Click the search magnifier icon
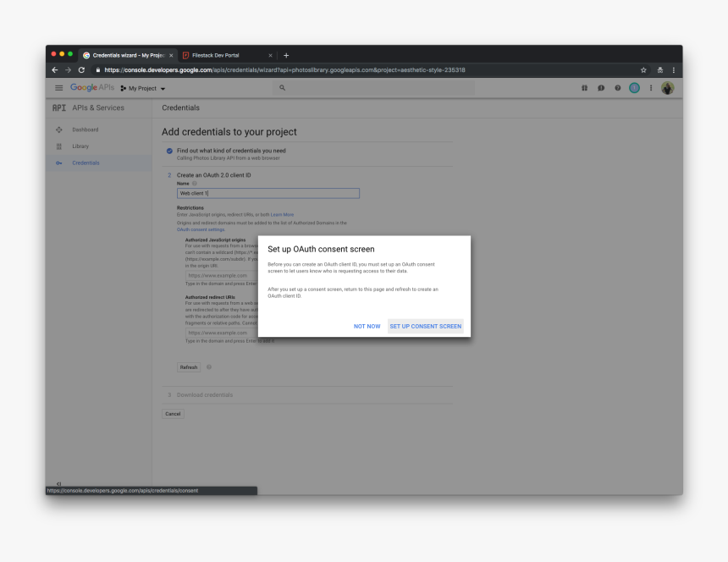 [282, 88]
